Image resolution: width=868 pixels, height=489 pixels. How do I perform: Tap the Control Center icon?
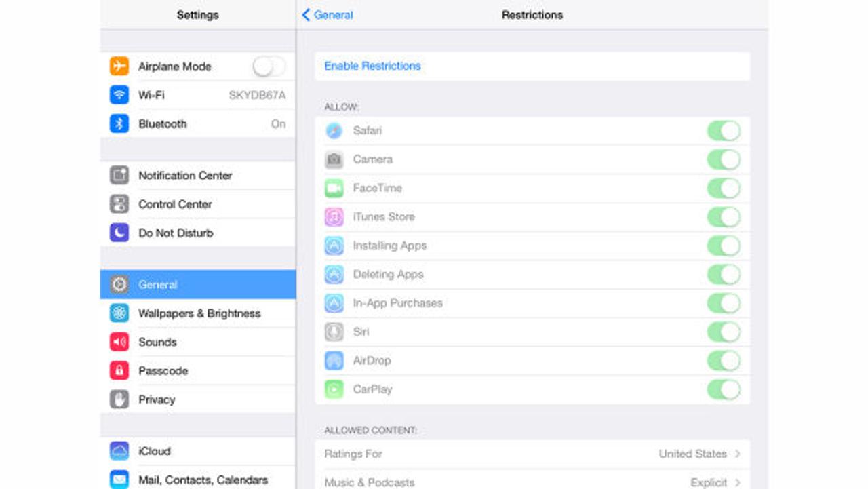coord(119,204)
